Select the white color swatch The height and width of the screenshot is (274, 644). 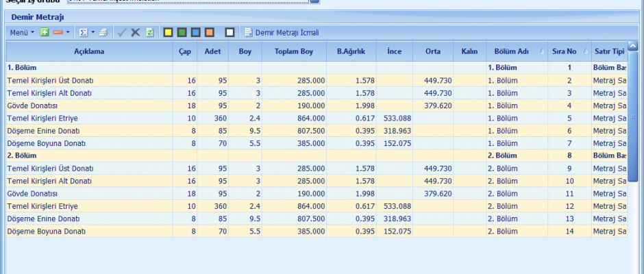[x=230, y=32]
